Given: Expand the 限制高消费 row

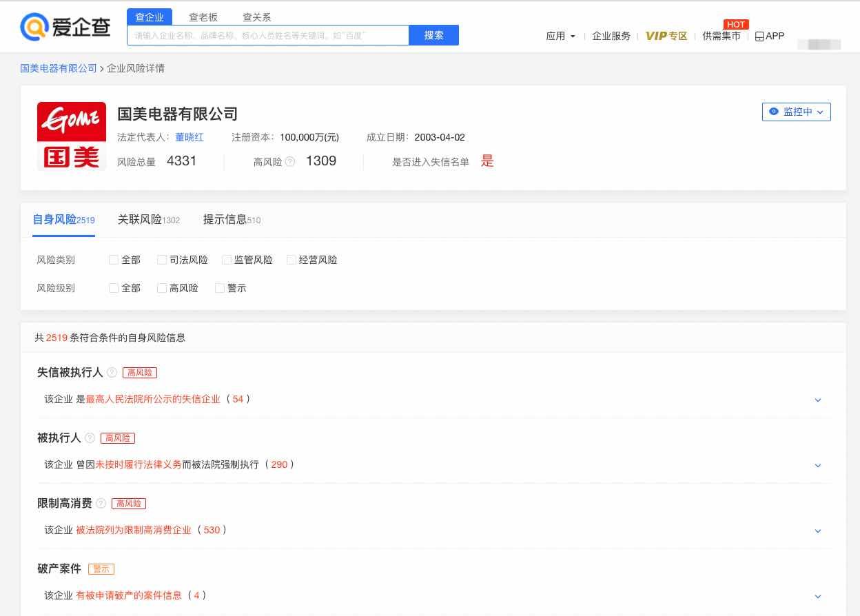Looking at the screenshot, I should 818,531.
